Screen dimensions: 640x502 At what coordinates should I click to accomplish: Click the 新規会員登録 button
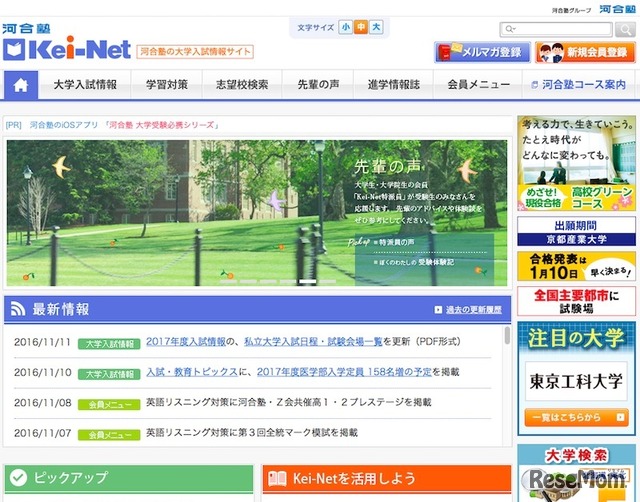point(586,52)
